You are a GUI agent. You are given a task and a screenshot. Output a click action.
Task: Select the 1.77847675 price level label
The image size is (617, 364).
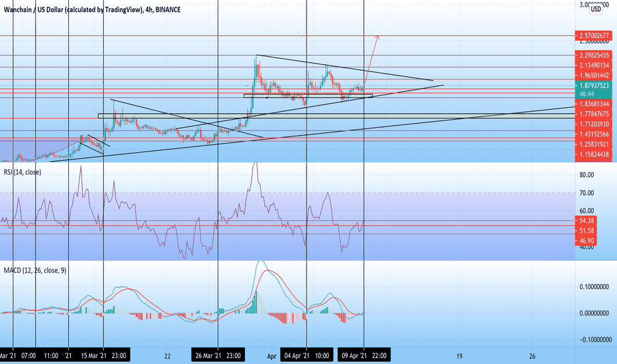point(593,114)
